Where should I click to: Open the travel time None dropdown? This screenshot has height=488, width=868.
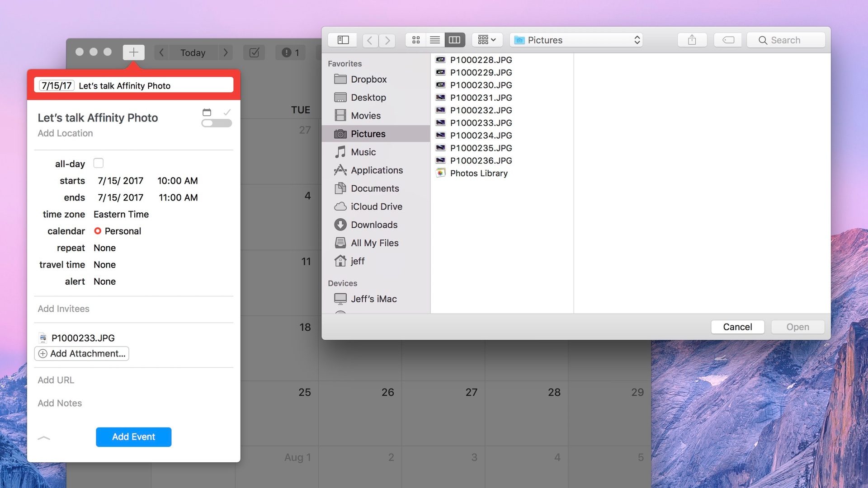[x=104, y=264]
